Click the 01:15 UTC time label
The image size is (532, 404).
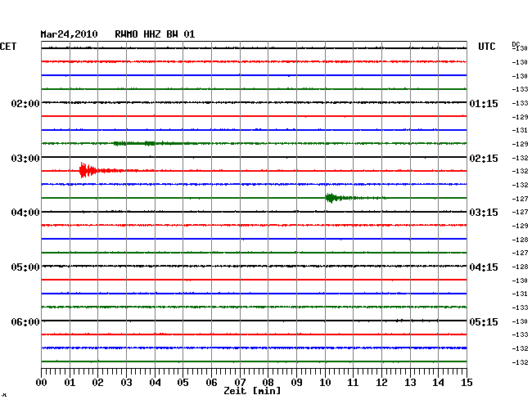[x=484, y=103]
